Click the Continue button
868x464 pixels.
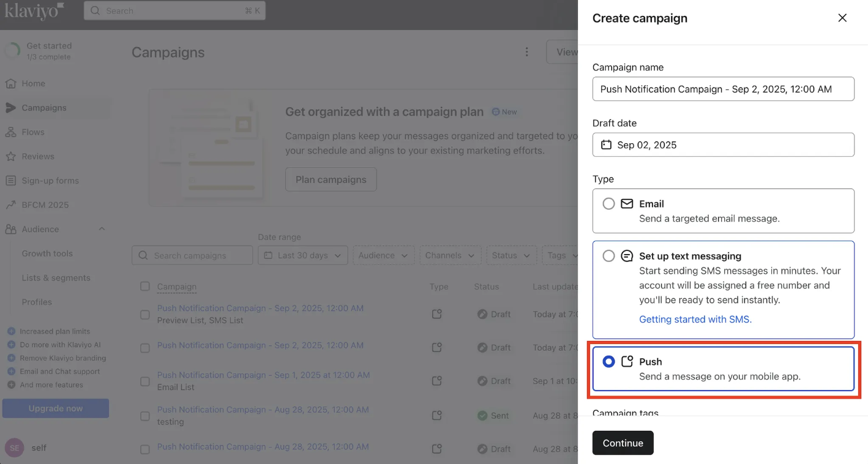623,443
